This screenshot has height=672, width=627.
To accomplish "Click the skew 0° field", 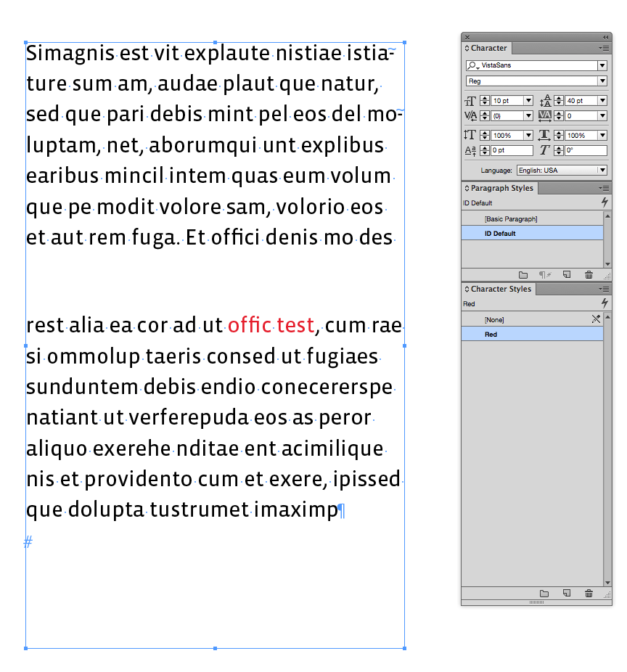I will [x=586, y=150].
